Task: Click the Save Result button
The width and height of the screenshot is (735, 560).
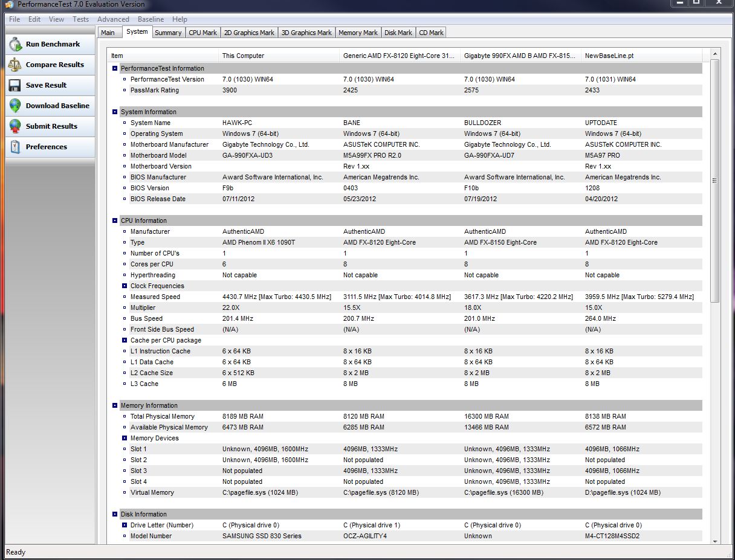Action: (x=50, y=85)
